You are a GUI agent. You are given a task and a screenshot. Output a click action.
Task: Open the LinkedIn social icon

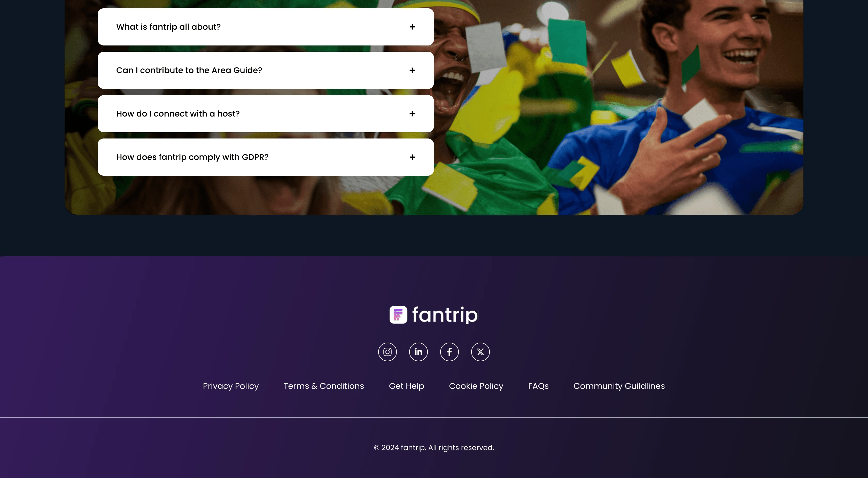point(418,352)
